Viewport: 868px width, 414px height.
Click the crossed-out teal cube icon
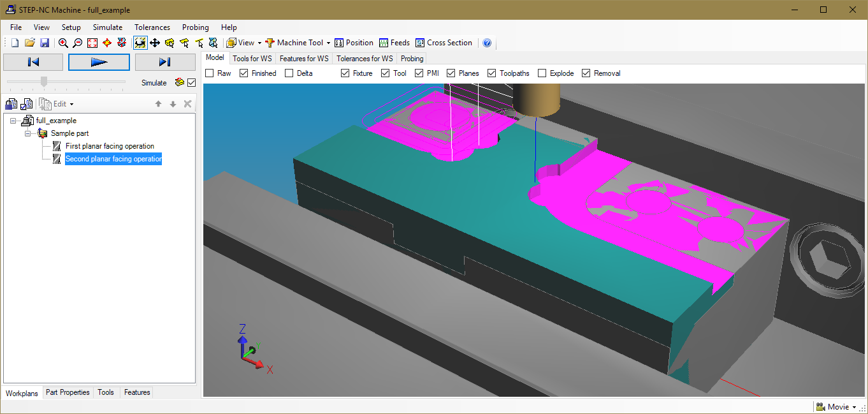213,43
